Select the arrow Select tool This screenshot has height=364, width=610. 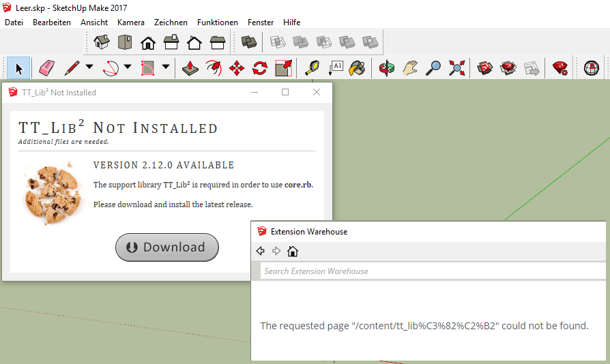point(19,68)
